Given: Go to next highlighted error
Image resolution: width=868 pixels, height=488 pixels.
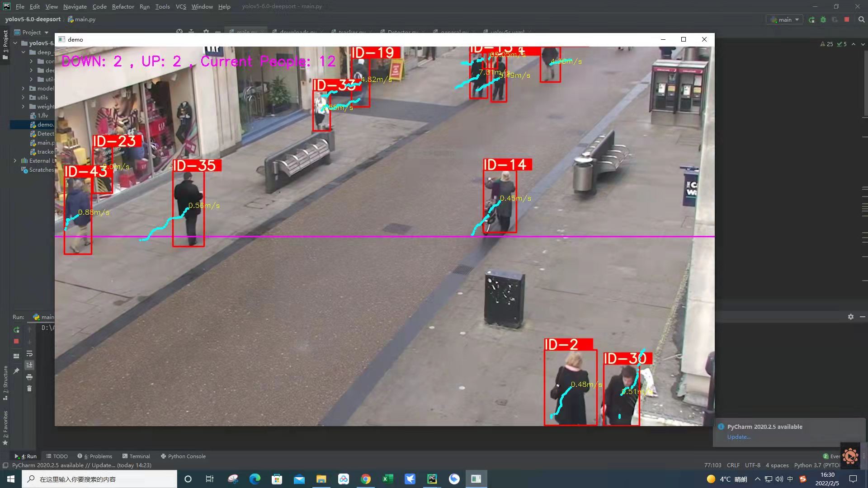Looking at the screenshot, I should [863, 44].
